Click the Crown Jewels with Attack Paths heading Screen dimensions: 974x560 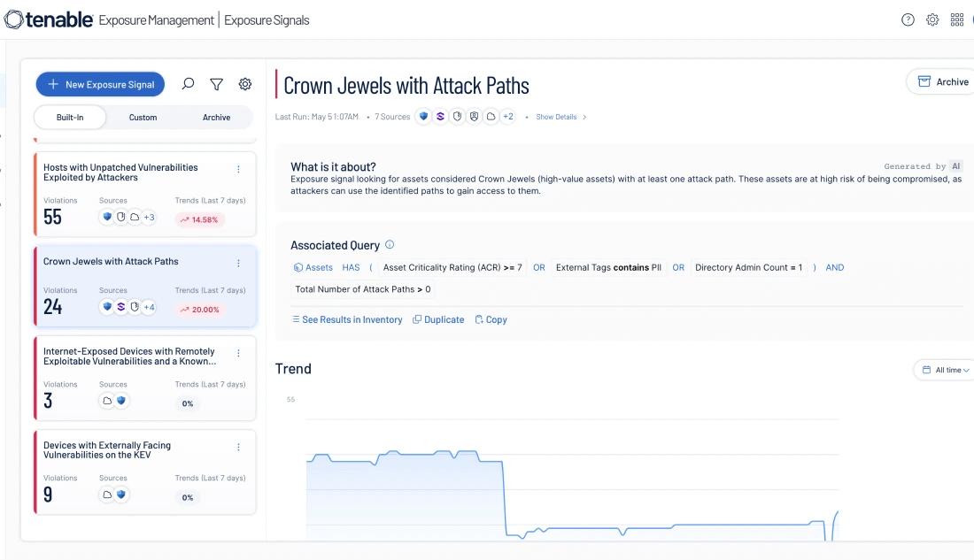point(406,86)
